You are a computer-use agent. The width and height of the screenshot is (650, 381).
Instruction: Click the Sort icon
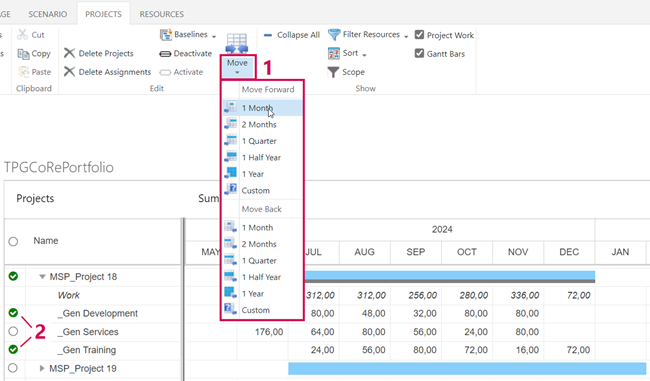click(x=334, y=53)
